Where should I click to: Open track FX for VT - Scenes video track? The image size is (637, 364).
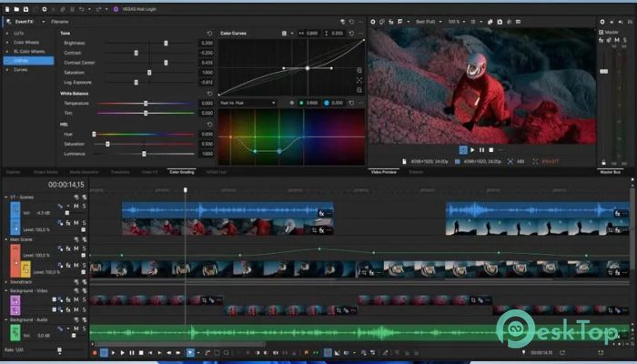[68, 223]
